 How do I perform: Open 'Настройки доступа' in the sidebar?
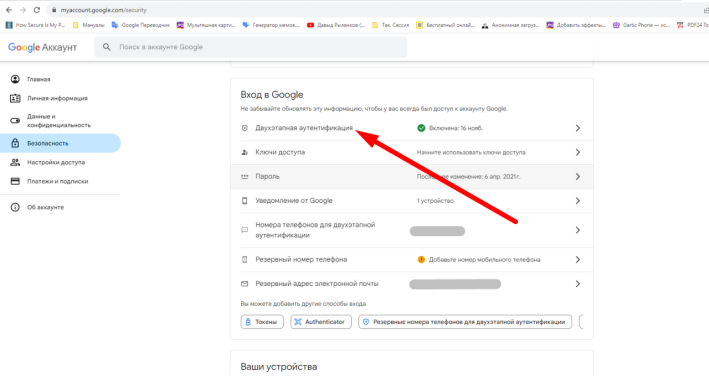pyautogui.click(x=61, y=162)
